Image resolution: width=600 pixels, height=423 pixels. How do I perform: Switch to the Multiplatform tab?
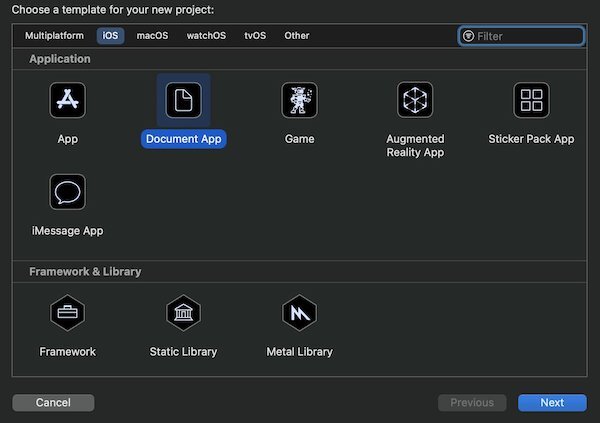[x=54, y=36]
